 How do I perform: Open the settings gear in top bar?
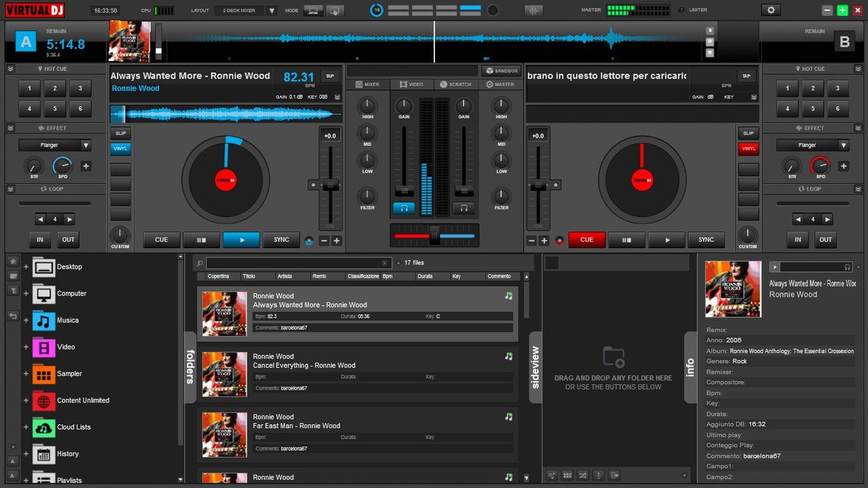pyautogui.click(x=770, y=10)
